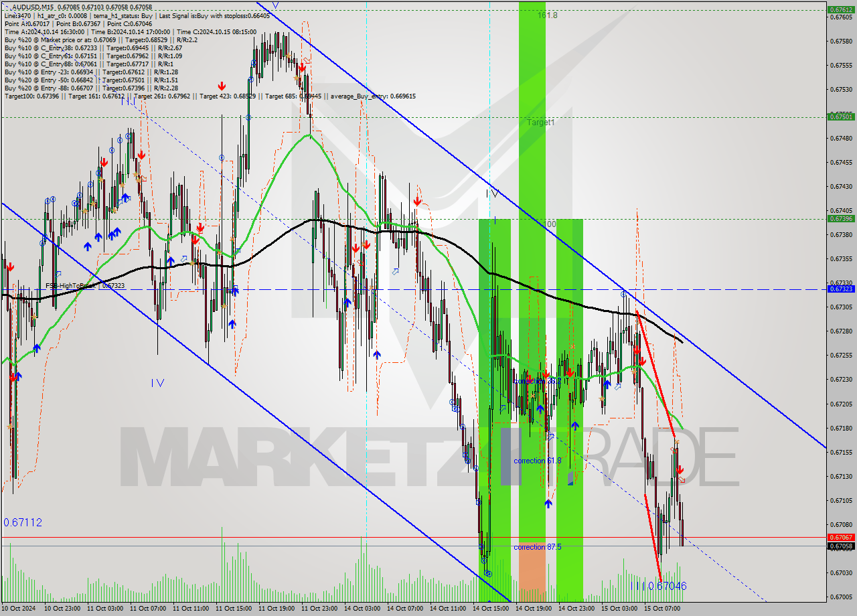Click the Target1 label on chart
The height and width of the screenshot is (616, 857).
pyautogui.click(x=540, y=123)
